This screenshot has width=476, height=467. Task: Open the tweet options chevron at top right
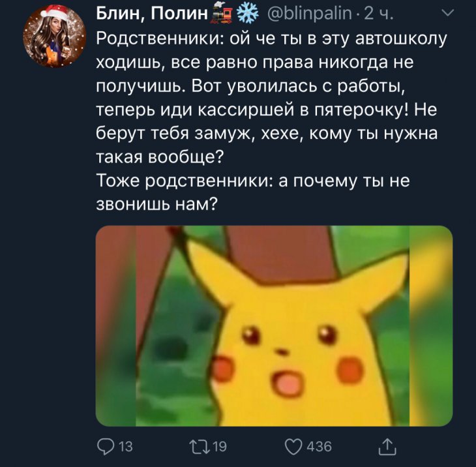pos(447,13)
